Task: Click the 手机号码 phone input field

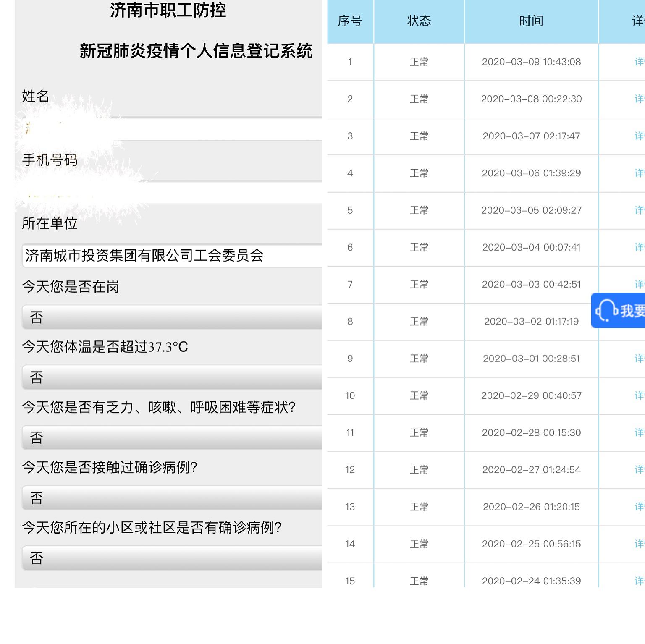Action: pos(172,193)
